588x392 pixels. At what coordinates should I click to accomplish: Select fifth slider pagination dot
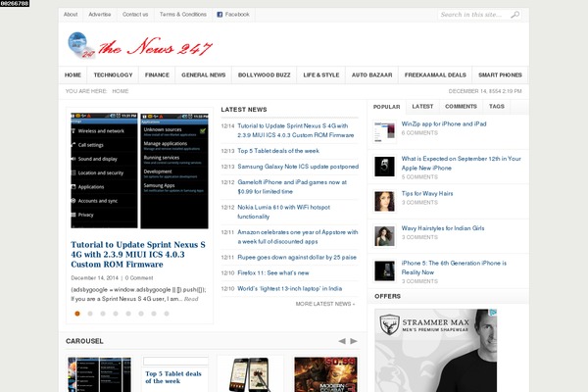pyautogui.click(x=128, y=314)
